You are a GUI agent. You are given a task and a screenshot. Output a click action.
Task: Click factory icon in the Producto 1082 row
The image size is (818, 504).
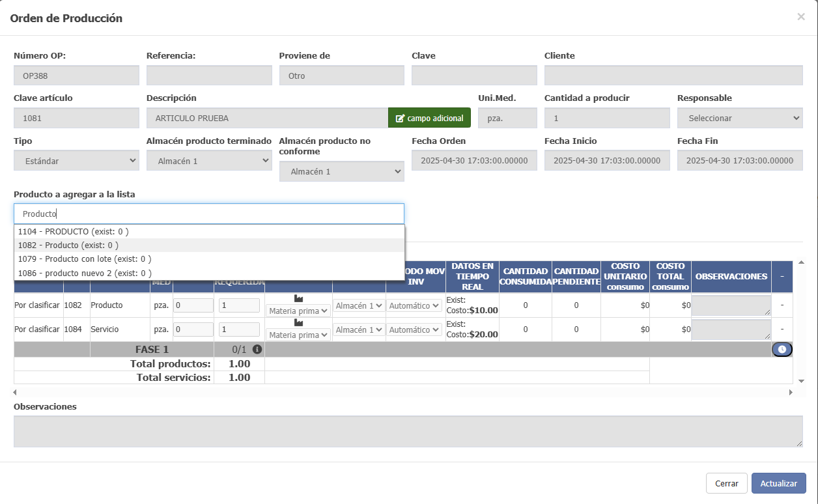[x=298, y=298]
